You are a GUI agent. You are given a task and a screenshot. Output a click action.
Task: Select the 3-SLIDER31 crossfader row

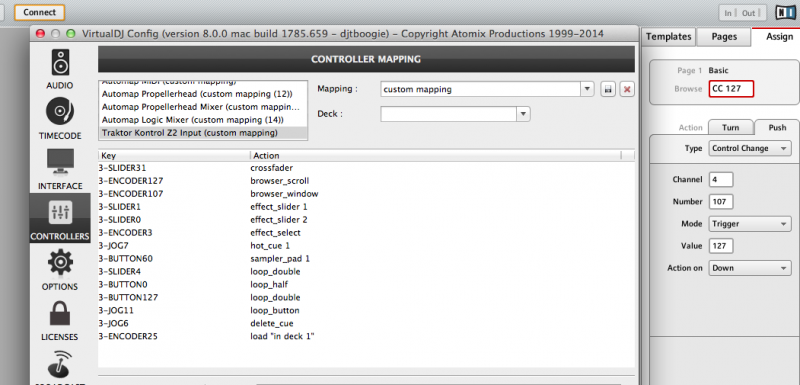point(366,168)
